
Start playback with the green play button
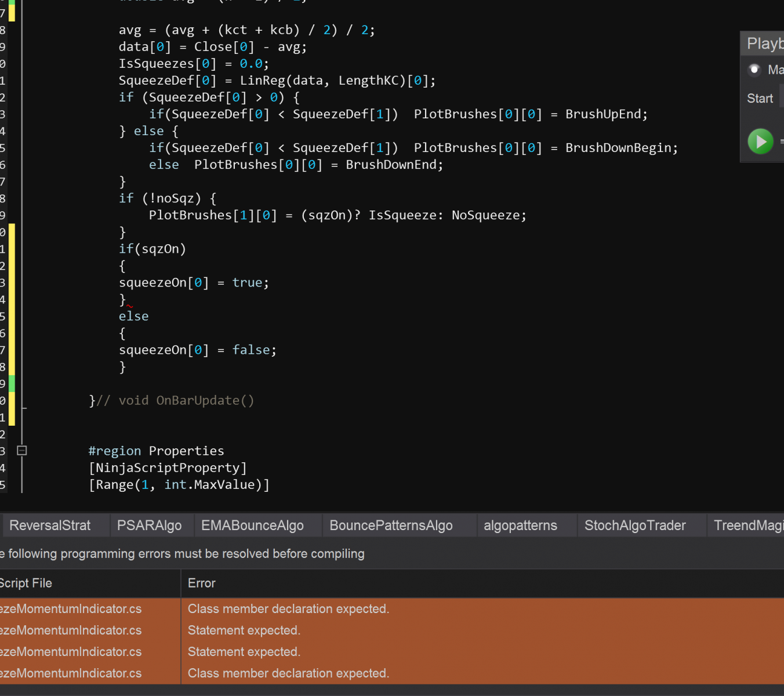(x=760, y=141)
